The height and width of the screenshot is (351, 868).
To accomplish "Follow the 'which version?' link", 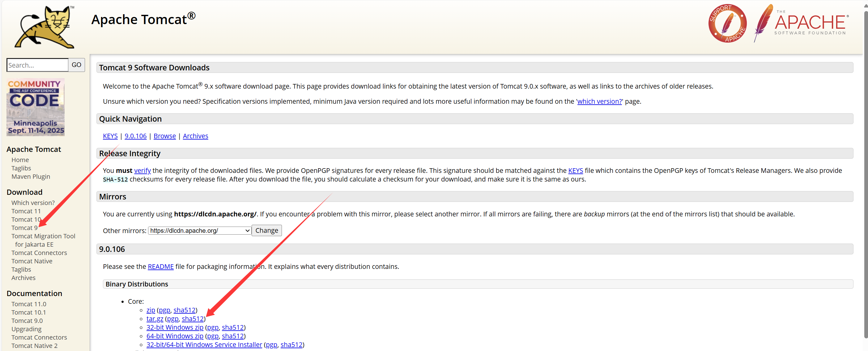I will (x=599, y=101).
